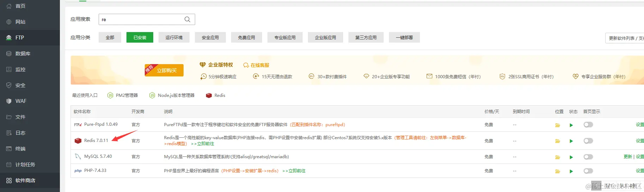Click the 到期时间 column header

point(521,112)
